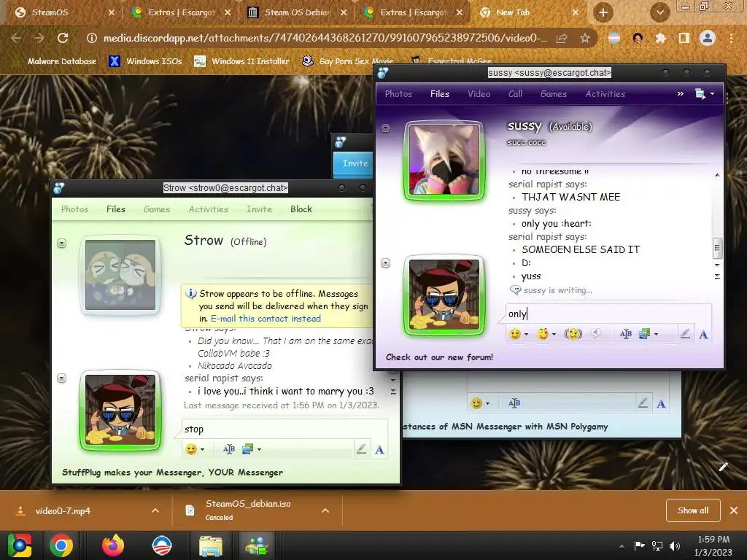
Task: Open Windows ISOs bookmark
Action: pos(146,61)
